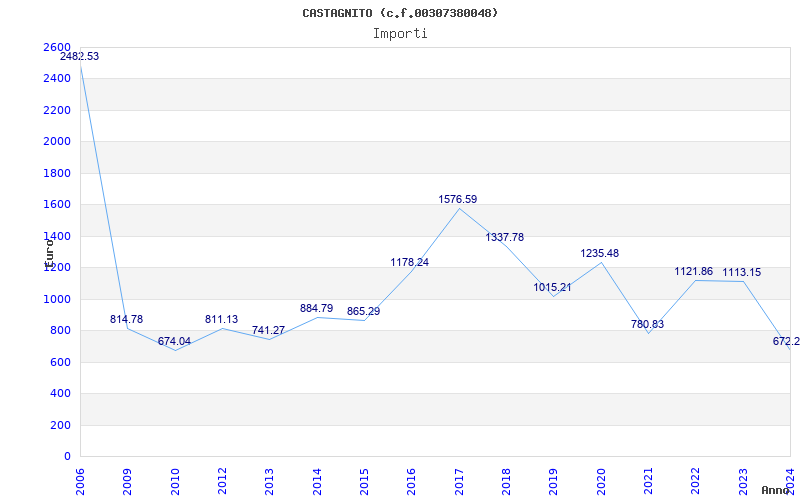The image size is (800, 500).
Task: Click the 1015.21 data label
Action: pos(553,287)
